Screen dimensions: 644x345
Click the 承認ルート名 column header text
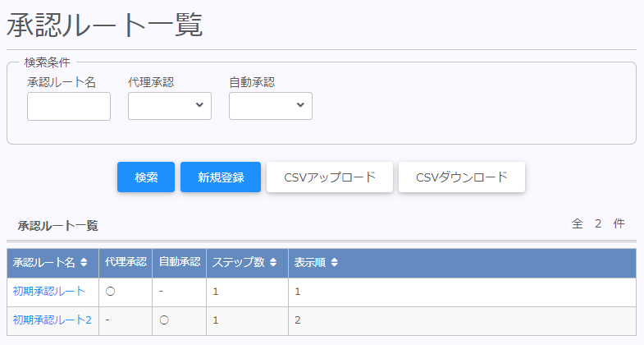point(43,263)
